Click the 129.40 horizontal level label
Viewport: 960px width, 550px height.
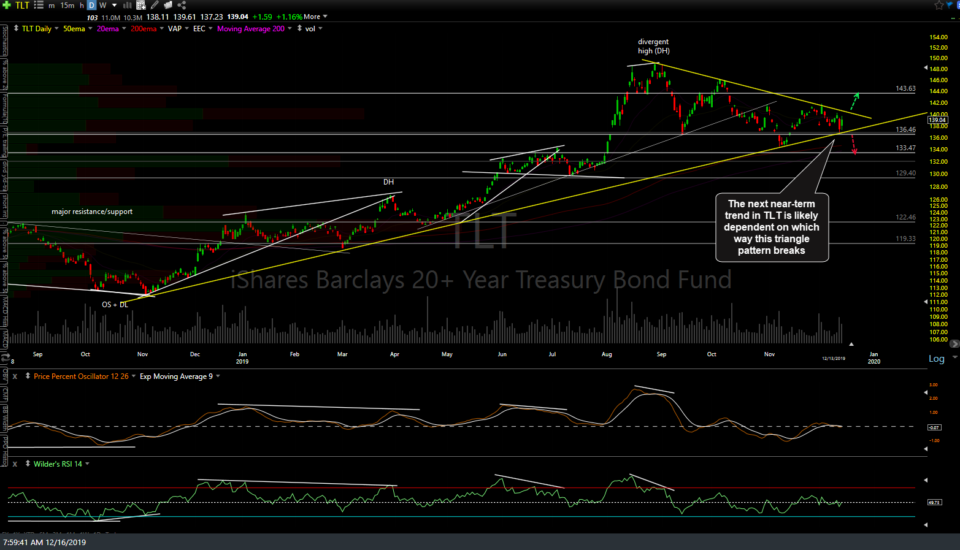(906, 173)
